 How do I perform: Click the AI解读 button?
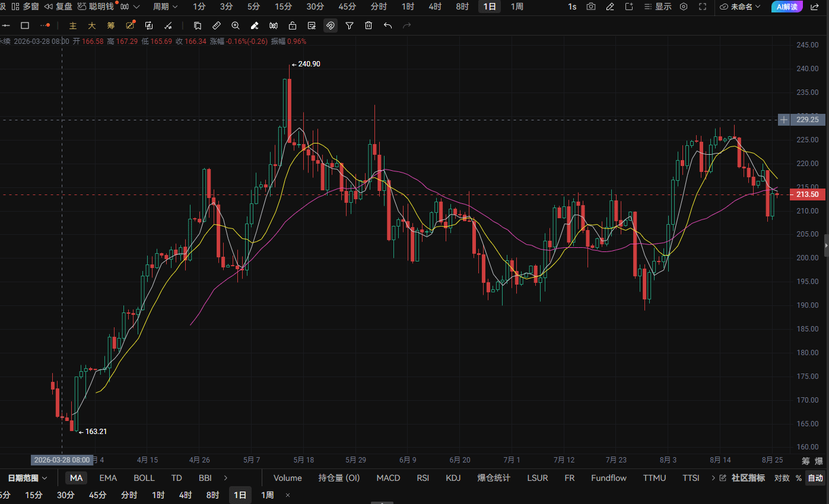tap(787, 7)
